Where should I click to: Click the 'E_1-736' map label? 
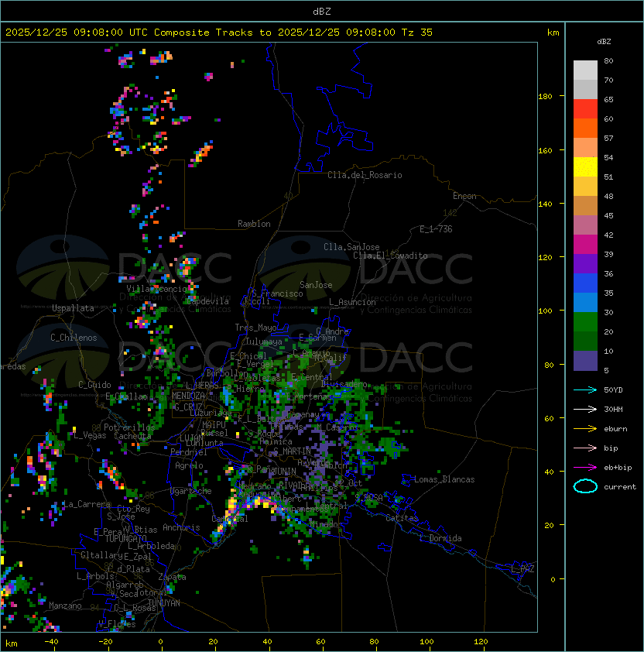tap(436, 229)
